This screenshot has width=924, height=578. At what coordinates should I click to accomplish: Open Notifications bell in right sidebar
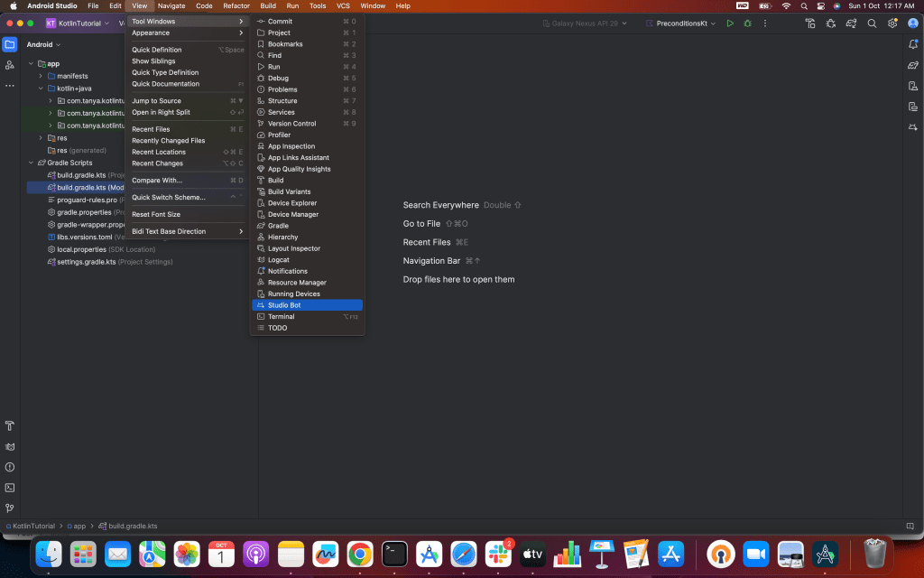click(x=912, y=44)
